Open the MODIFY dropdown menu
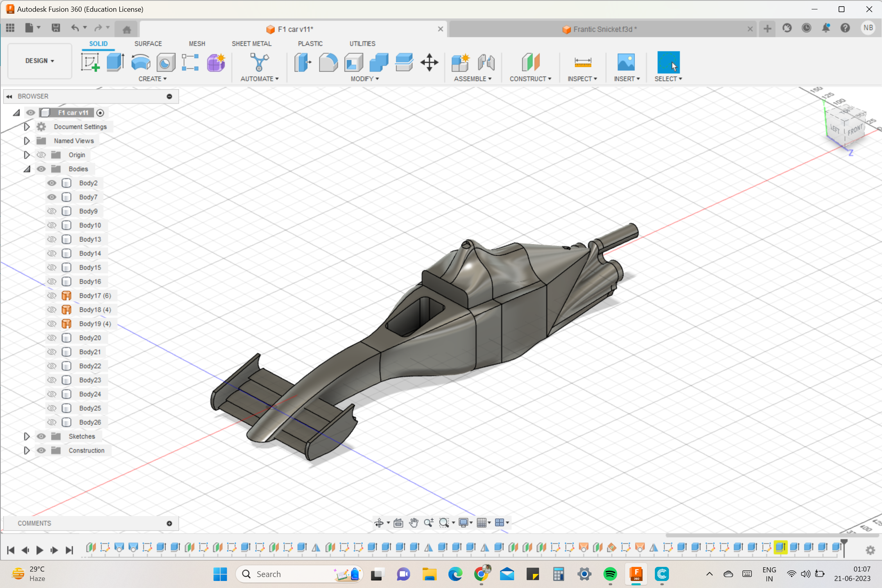Image resolution: width=882 pixels, height=588 pixels. (x=364, y=79)
